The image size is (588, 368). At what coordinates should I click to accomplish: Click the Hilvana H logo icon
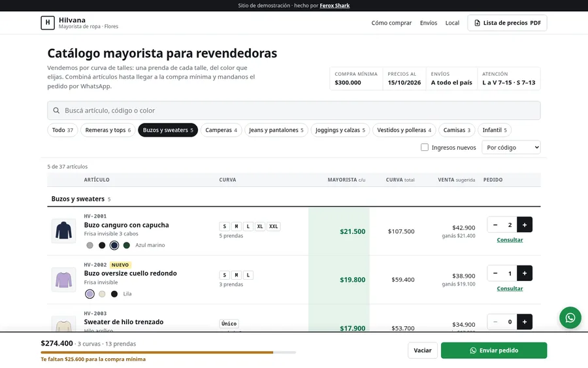pyautogui.click(x=48, y=22)
